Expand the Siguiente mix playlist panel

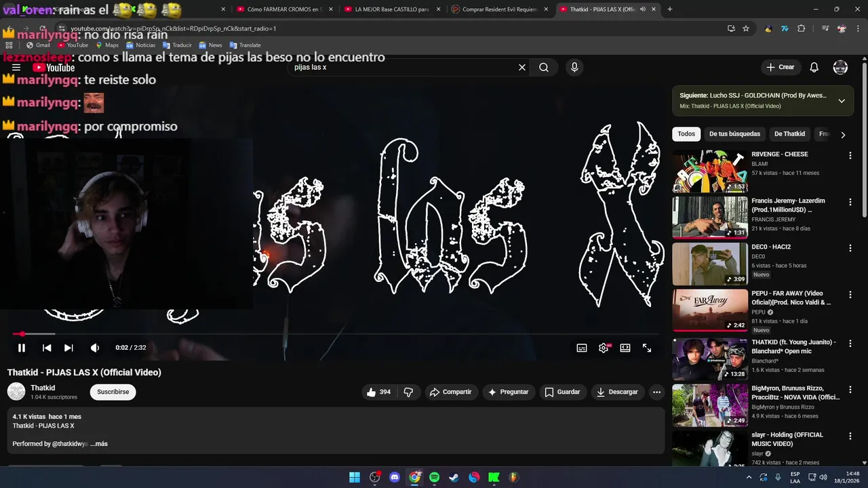click(x=842, y=101)
